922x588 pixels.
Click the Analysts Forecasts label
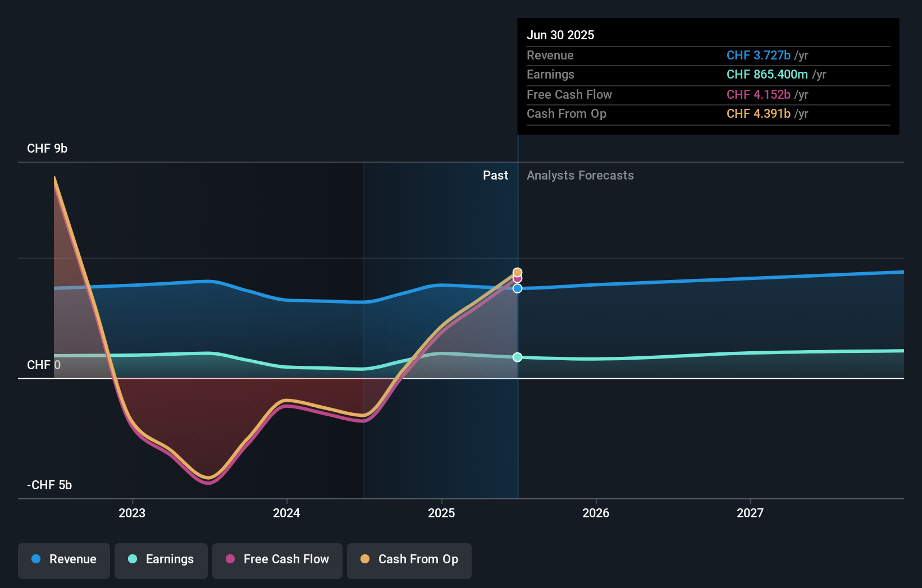[580, 176]
